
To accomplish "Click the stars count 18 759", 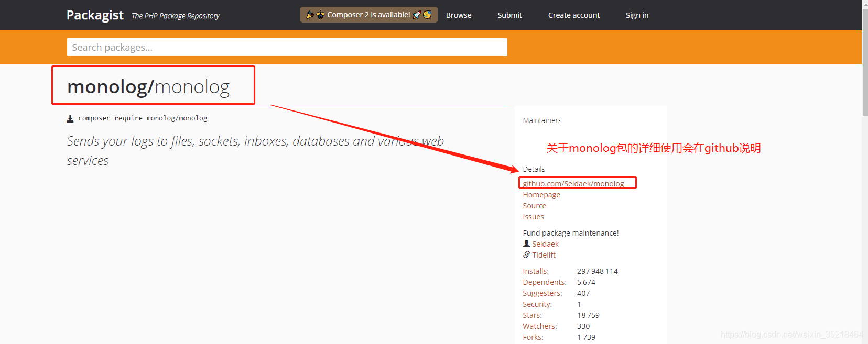I will click(x=588, y=315).
